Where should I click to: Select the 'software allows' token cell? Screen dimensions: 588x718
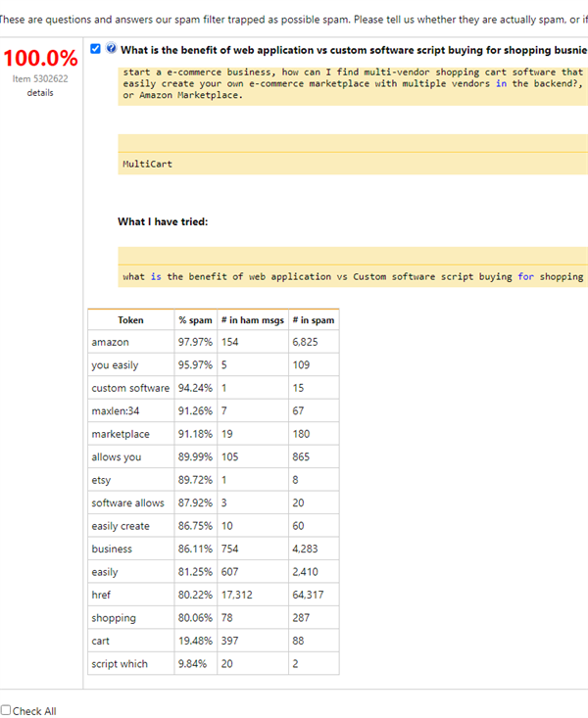pyautogui.click(x=131, y=503)
